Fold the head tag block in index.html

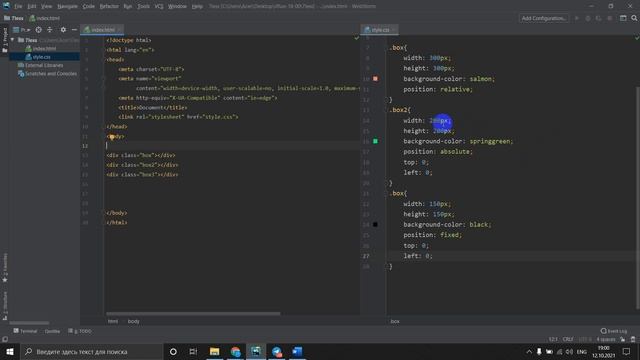[x=104, y=60]
